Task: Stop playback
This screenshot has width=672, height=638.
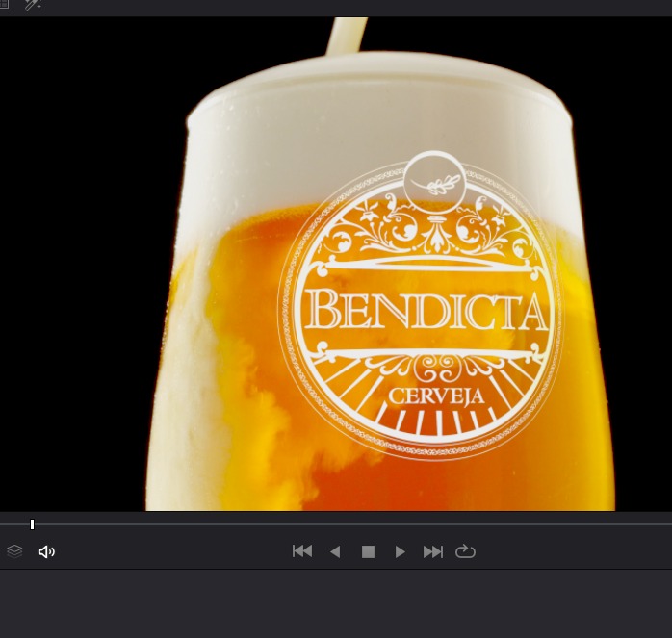Action: (368, 551)
